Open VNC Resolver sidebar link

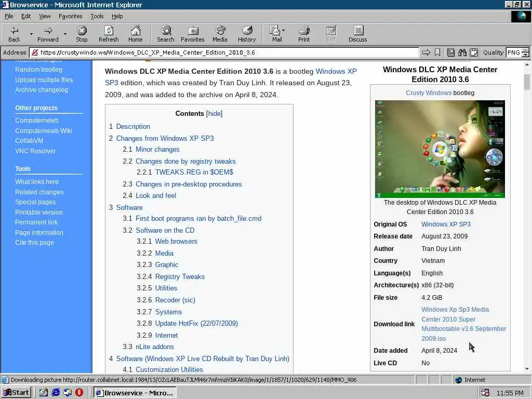[x=35, y=151]
